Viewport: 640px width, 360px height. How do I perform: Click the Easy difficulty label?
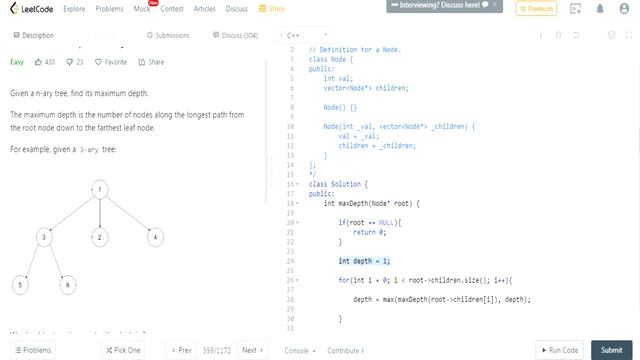pyautogui.click(x=17, y=62)
